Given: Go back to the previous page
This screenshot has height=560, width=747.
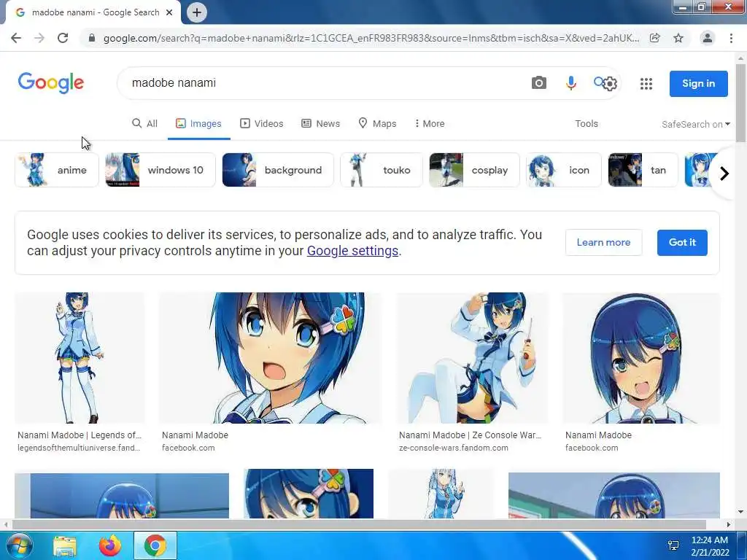Looking at the screenshot, I should (x=16, y=38).
